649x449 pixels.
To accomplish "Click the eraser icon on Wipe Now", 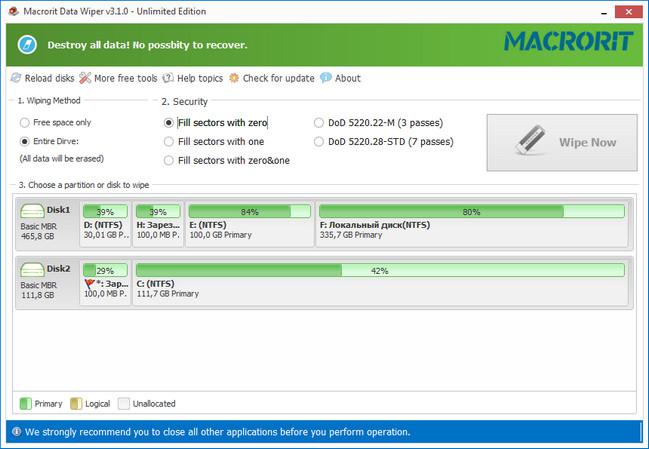I will [x=531, y=140].
